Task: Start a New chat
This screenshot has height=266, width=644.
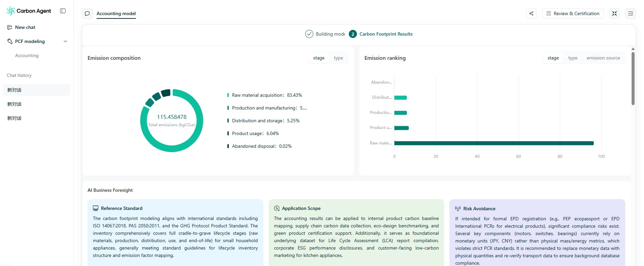Action: pos(25,27)
